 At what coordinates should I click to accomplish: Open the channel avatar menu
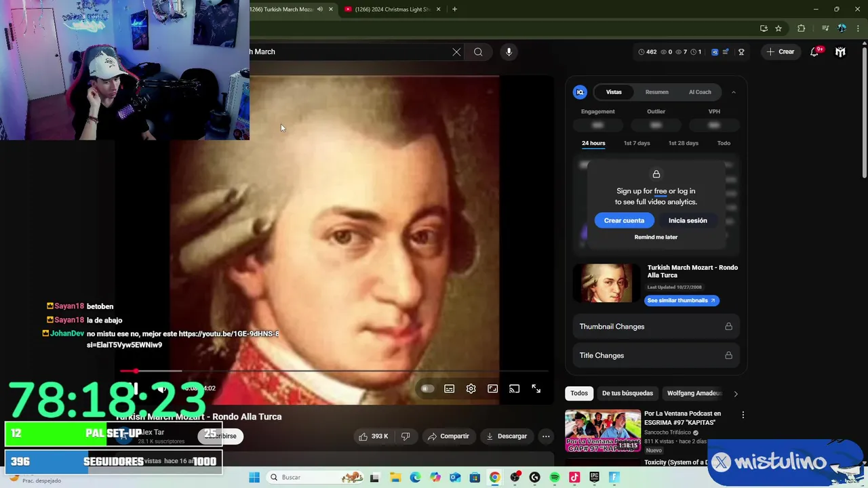click(840, 52)
